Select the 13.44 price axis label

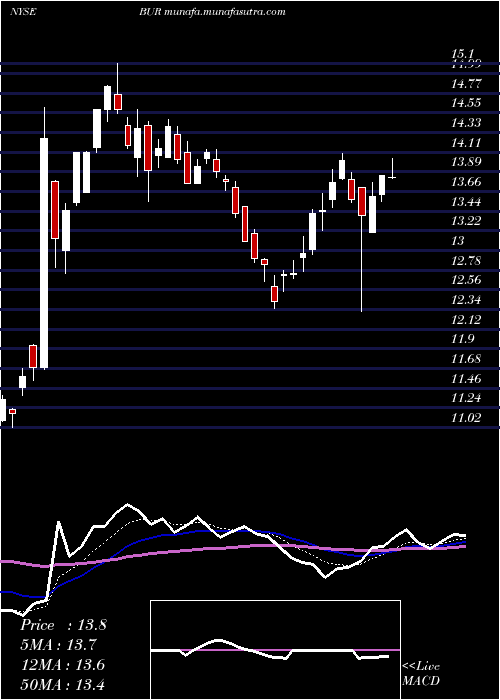tap(466, 202)
